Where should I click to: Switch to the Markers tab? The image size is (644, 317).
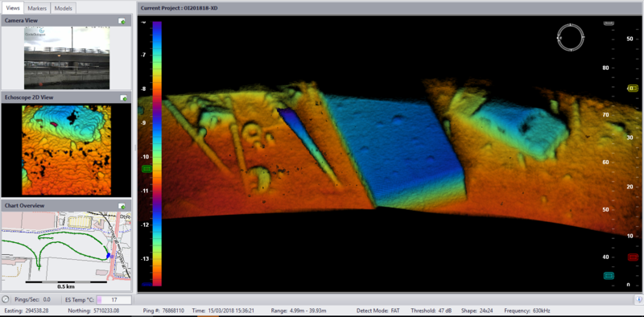click(38, 8)
